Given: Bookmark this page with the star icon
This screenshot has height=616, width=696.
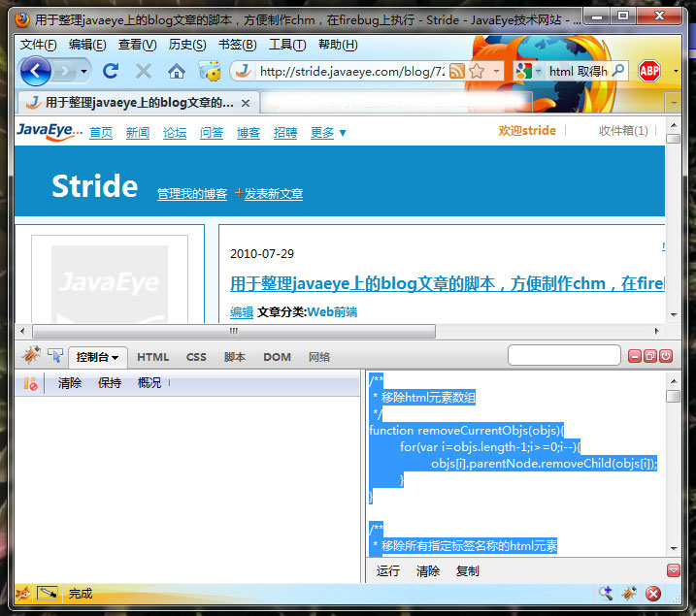Looking at the screenshot, I should click(477, 71).
